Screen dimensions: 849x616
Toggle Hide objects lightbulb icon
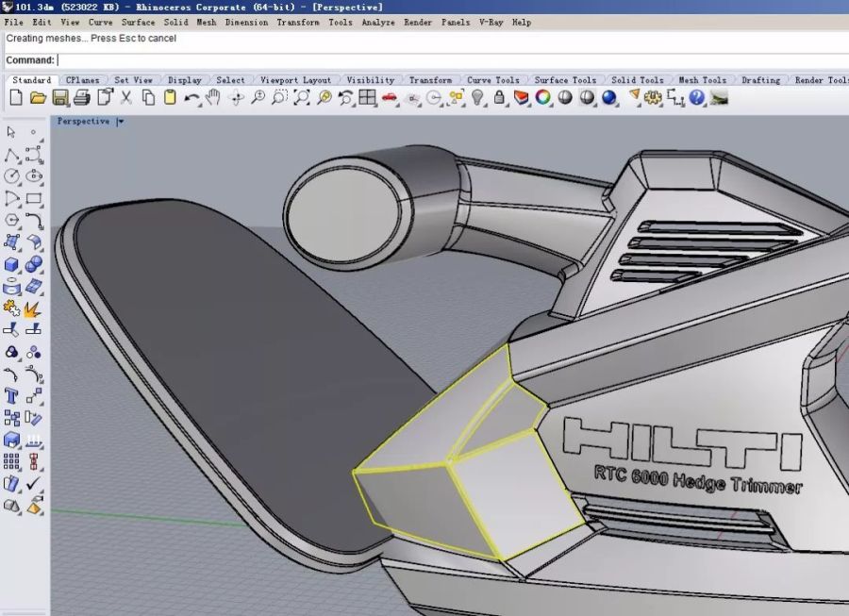point(477,98)
